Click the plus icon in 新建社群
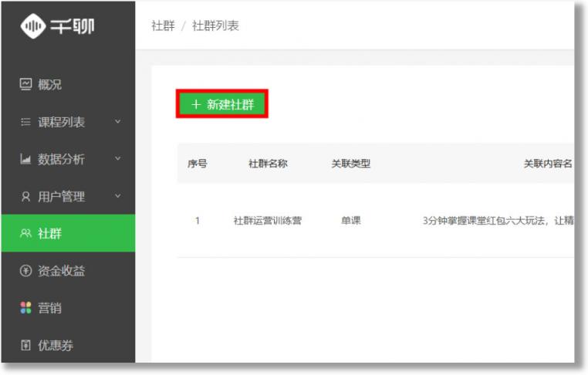 (x=196, y=104)
